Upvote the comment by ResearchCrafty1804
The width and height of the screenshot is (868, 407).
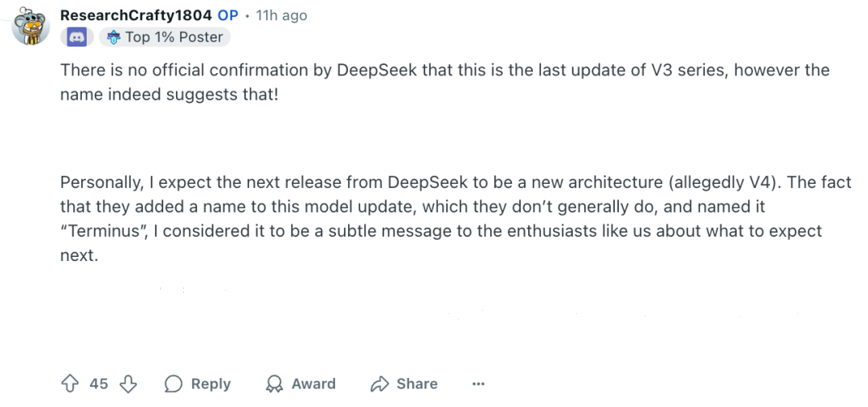click(70, 384)
